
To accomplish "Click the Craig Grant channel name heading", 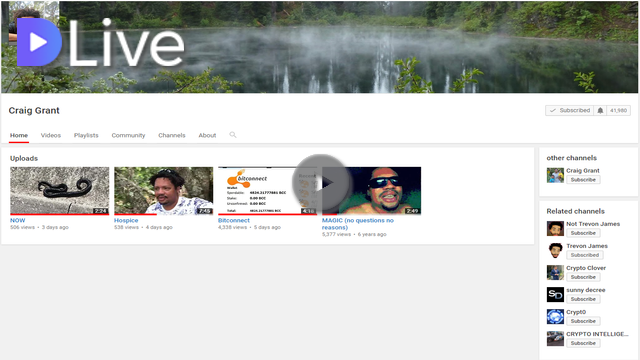I will point(34,111).
